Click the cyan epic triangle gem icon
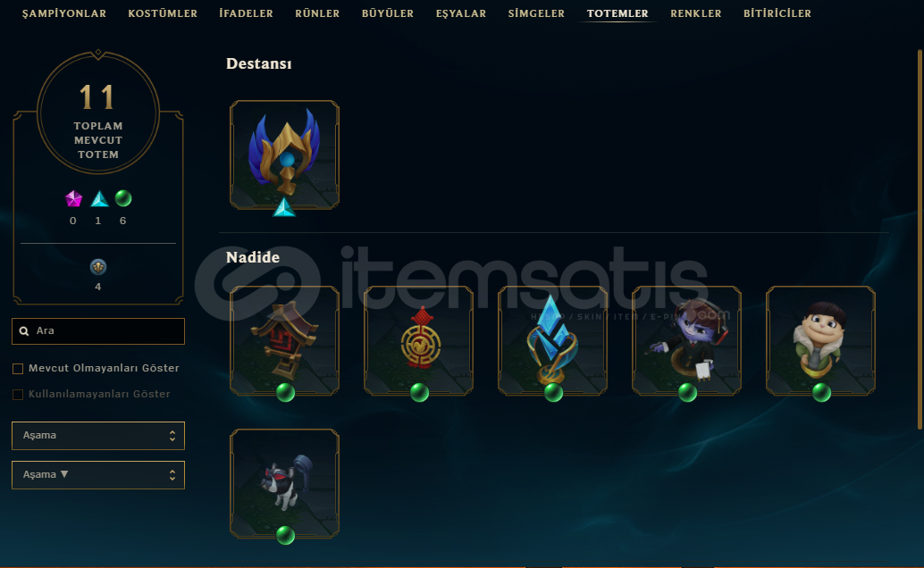This screenshot has height=568, width=924. [99, 198]
